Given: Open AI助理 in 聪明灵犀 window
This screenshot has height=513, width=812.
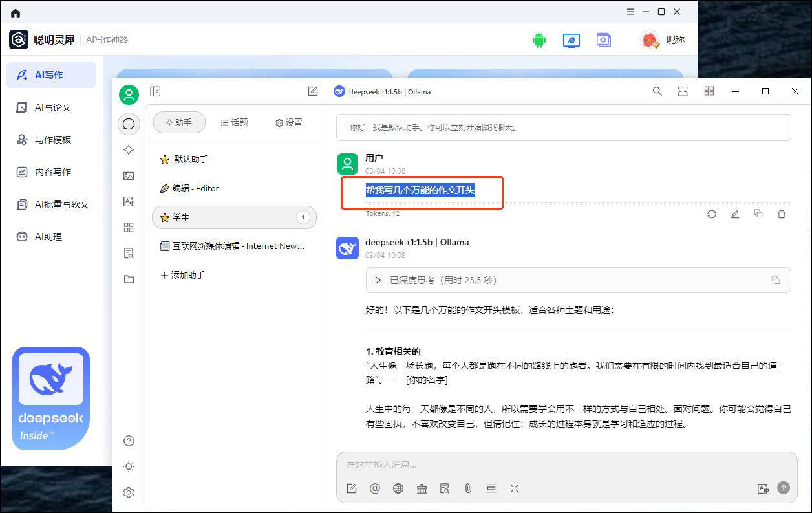Looking at the screenshot, I should 51,237.
